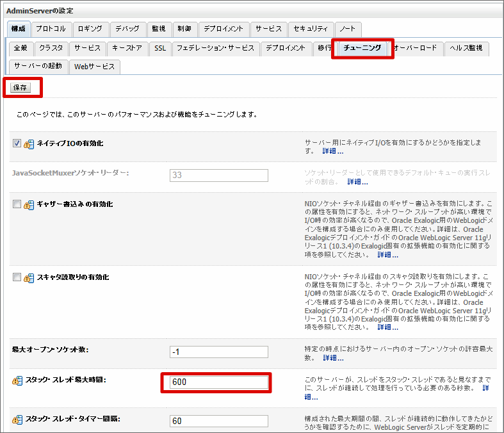The height and width of the screenshot is (433, 504).
Task: Click the スタック・スレッド最大時間 field showing 600
Action: pyautogui.click(x=219, y=382)
